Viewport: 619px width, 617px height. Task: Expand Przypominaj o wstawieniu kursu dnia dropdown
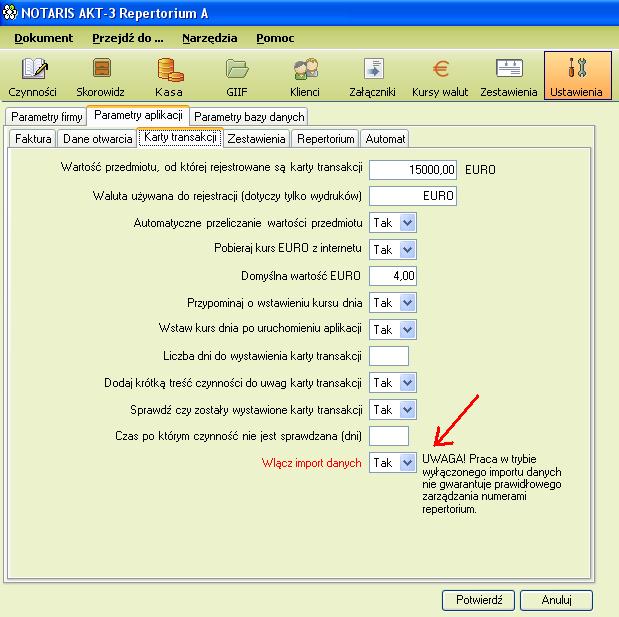pyautogui.click(x=408, y=303)
